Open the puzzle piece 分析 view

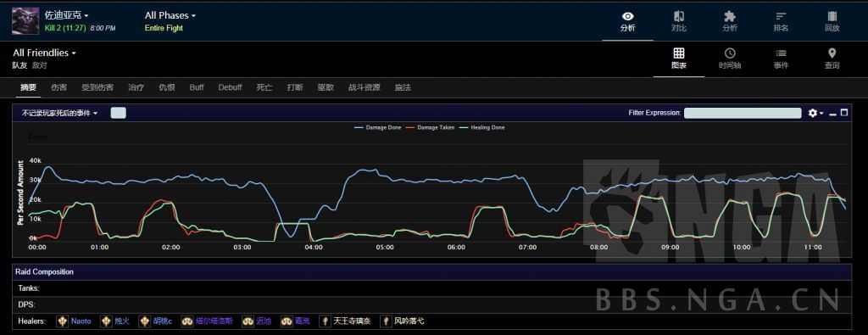(730, 21)
